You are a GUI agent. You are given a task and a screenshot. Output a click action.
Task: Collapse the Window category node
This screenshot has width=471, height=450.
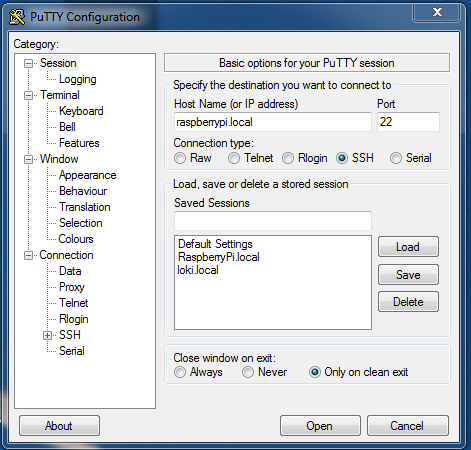point(29,159)
